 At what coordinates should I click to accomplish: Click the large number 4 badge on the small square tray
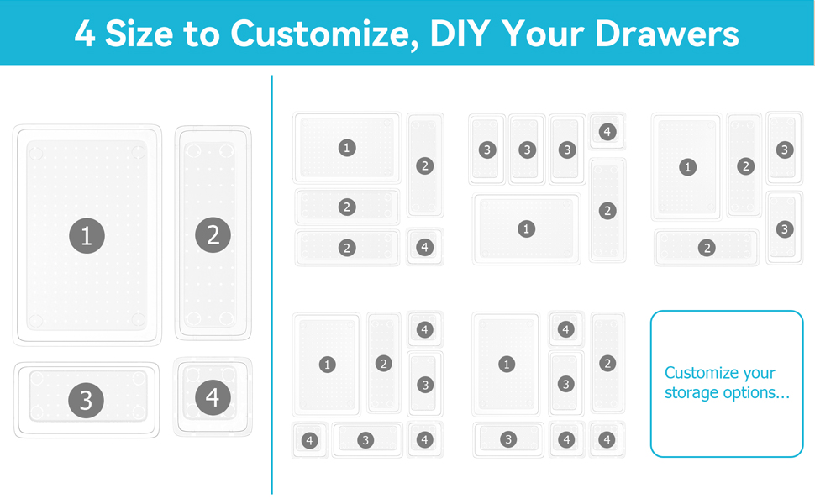[x=213, y=396]
